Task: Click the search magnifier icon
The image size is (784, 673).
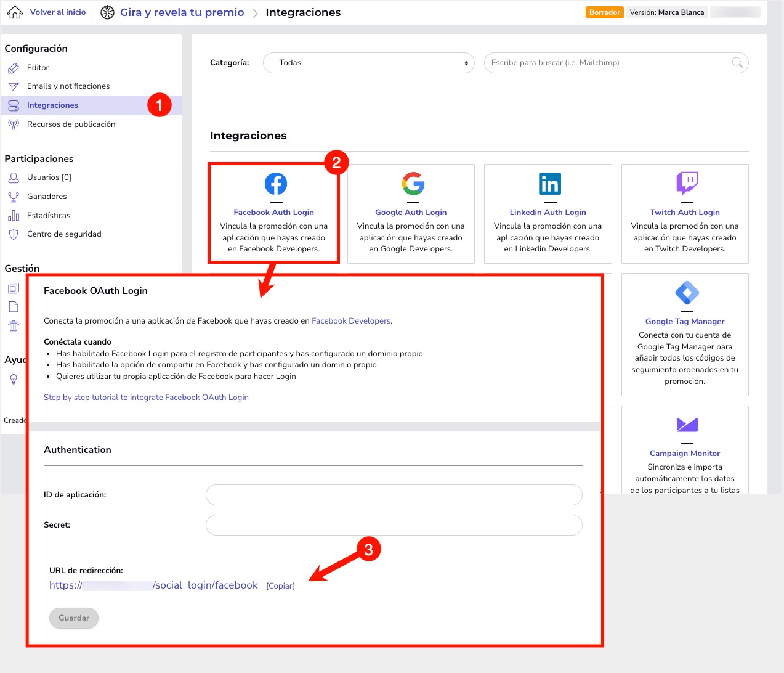Action: (x=737, y=62)
